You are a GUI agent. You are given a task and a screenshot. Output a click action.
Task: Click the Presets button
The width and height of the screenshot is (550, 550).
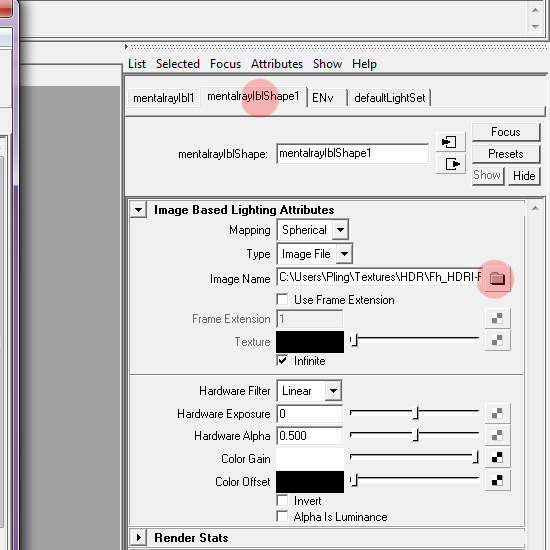click(505, 154)
